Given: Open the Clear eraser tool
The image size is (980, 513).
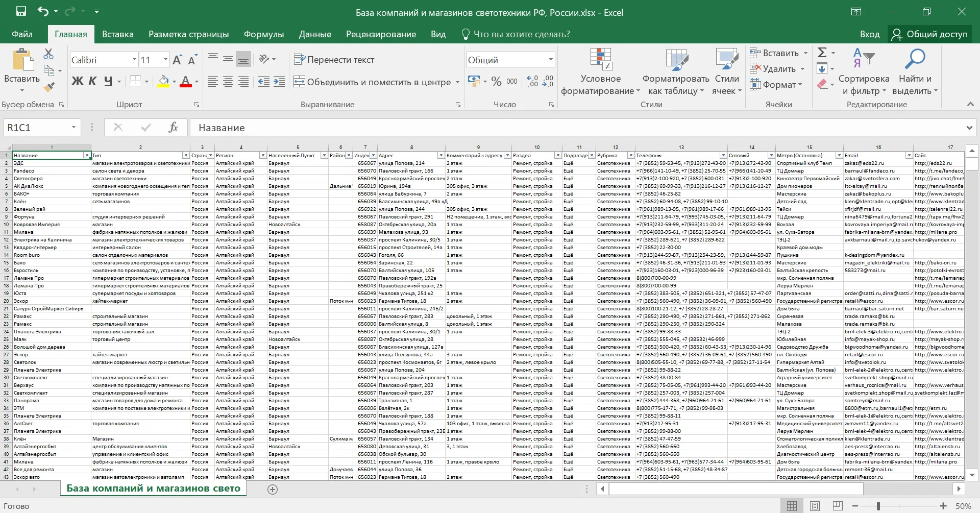Looking at the screenshot, I should tap(822, 84).
